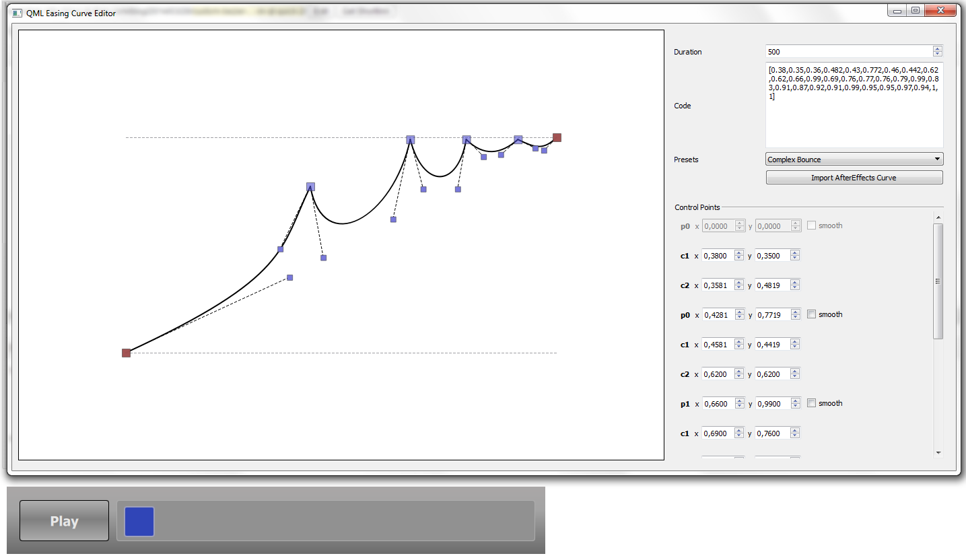
Task: Enable smooth checkbox for point 0,4281
Action: pyautogui.click(x=812, y=314)
